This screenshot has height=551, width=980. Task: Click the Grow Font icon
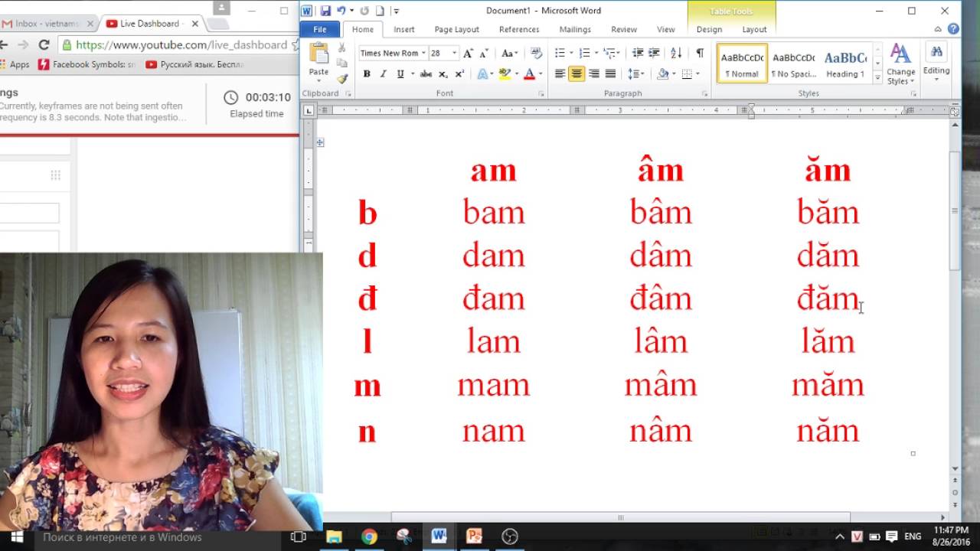click(469, 53)
